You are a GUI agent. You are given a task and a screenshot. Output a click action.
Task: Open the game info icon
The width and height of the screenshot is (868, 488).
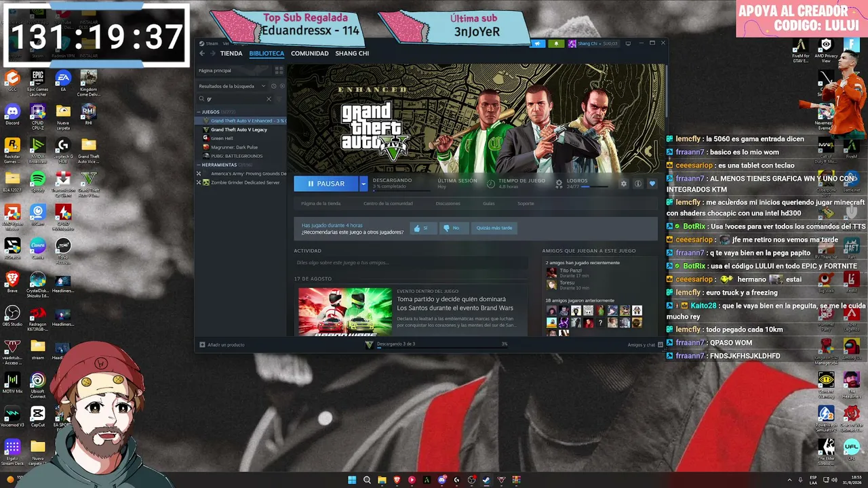point(638,184)
